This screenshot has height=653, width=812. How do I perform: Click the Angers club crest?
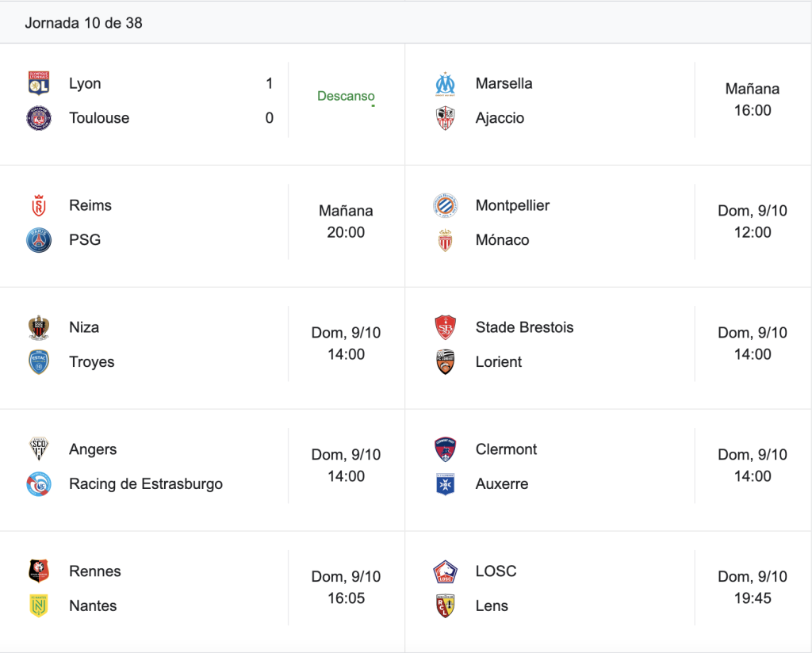coord(39,449)
